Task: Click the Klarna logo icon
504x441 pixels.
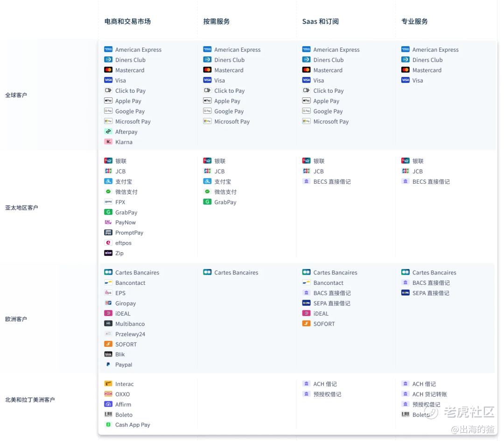Action: [x=108, y=142]
